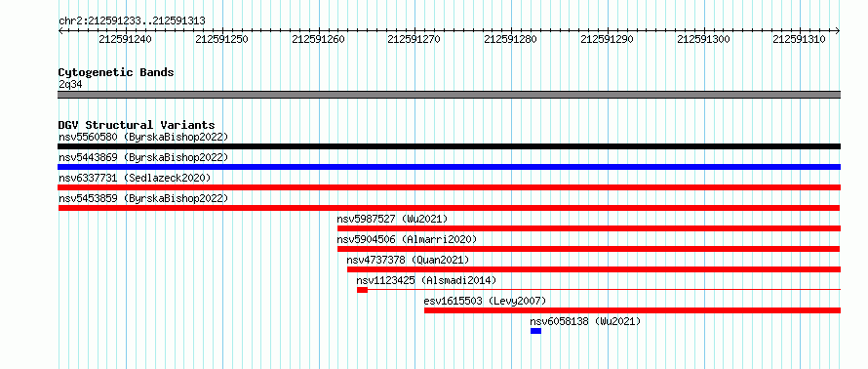Click the small red block of nsv1123425
The image size is (868, 369).
pyautogui.click(x=362, y=290)
